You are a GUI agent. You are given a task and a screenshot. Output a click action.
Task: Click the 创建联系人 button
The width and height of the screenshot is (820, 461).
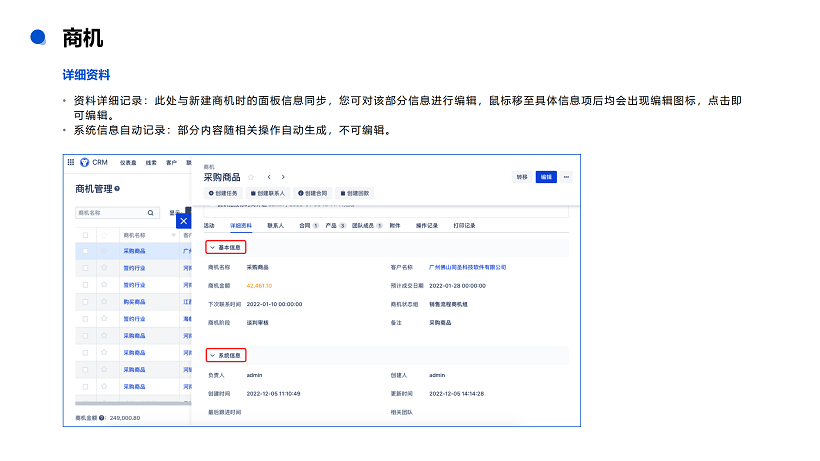(x=268, y=193)
